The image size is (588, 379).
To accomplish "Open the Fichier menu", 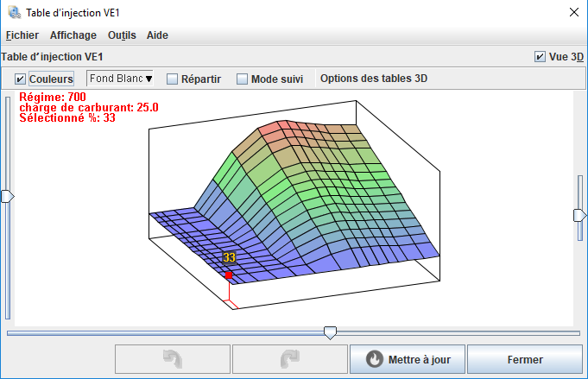I will pos(22,35).
